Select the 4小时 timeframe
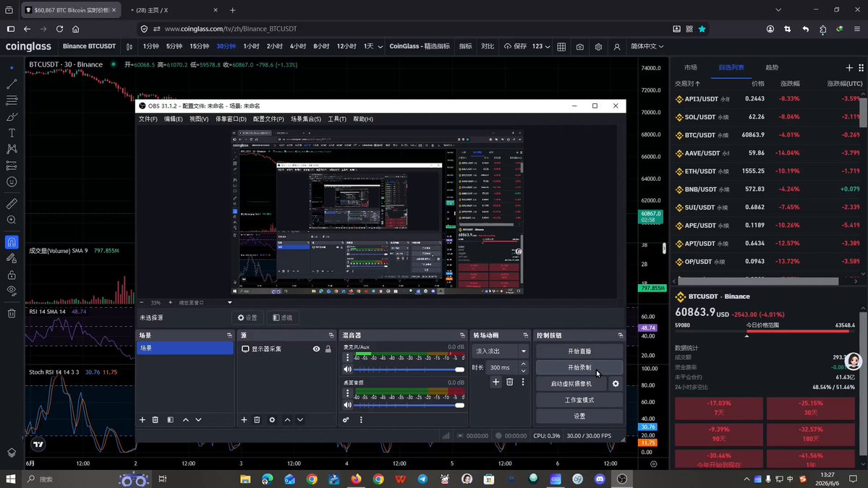The height and width of the screenshot is (488, 868). pyautogui.click(x=298, y=46)
